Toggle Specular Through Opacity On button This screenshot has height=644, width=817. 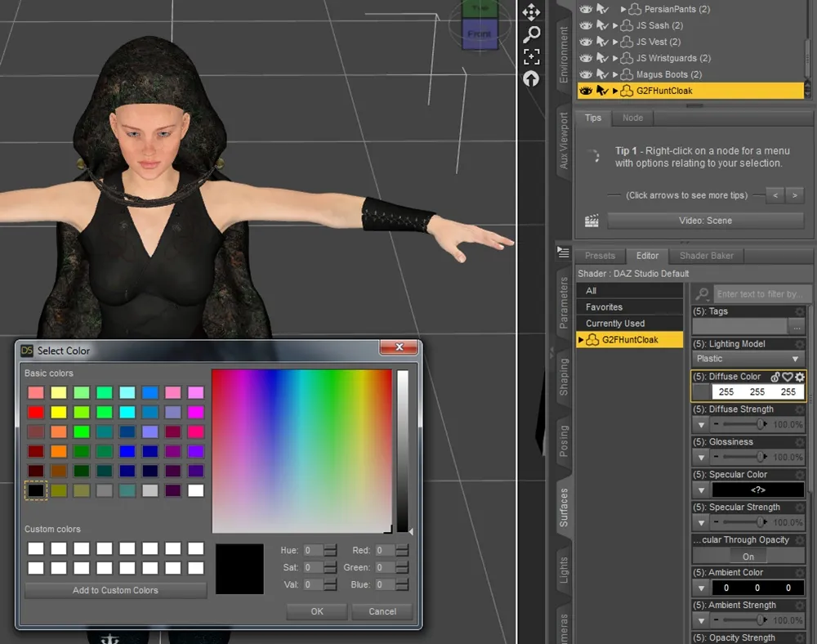coord(748,557)
